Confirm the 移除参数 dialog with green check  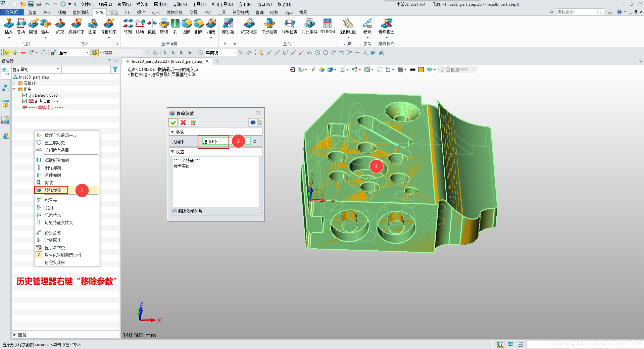173,122
